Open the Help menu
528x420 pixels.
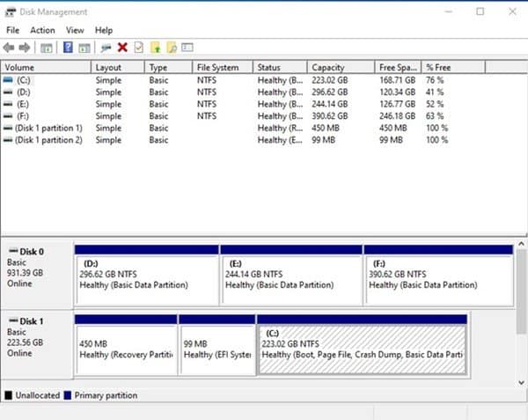(x=104, y=30)
